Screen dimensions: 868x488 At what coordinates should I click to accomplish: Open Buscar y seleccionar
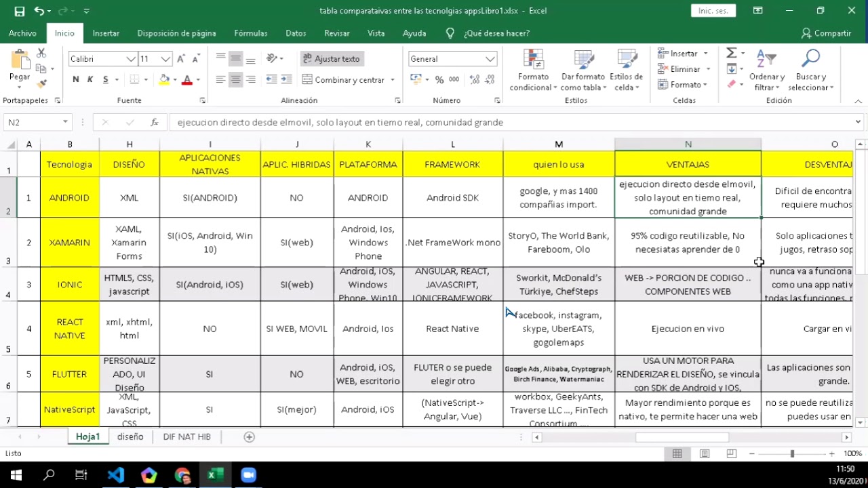coord(810,70)
